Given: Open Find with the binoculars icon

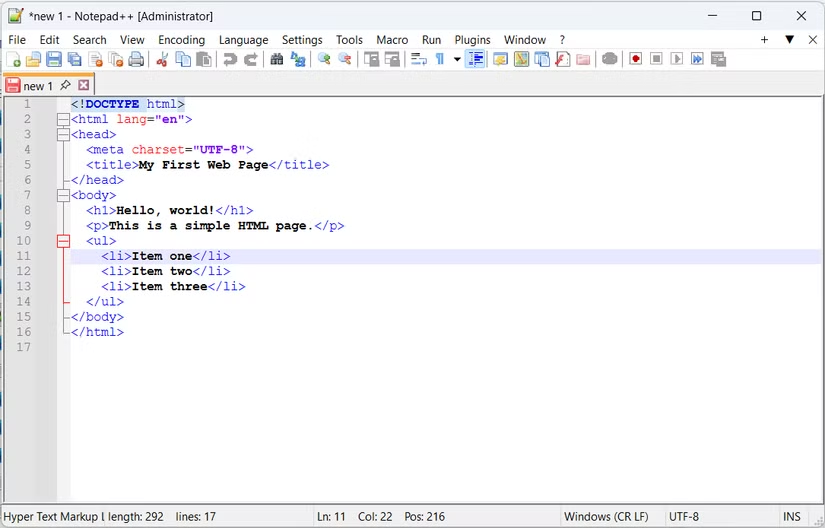Looking at the screenshot, I should pyautogui.click(x=277, y=60).
